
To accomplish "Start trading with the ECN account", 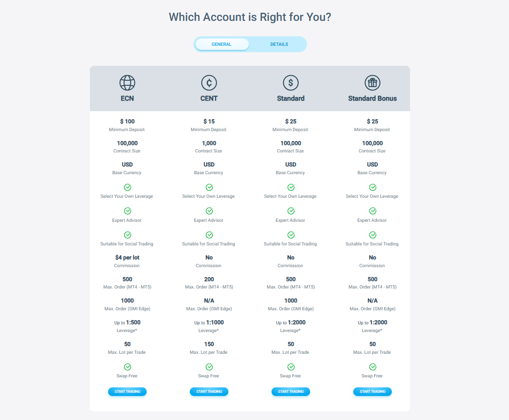I will pos(127,391).
